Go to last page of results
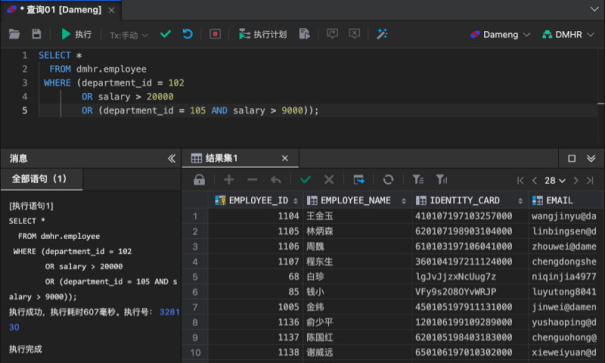 [x=590, y=181]
